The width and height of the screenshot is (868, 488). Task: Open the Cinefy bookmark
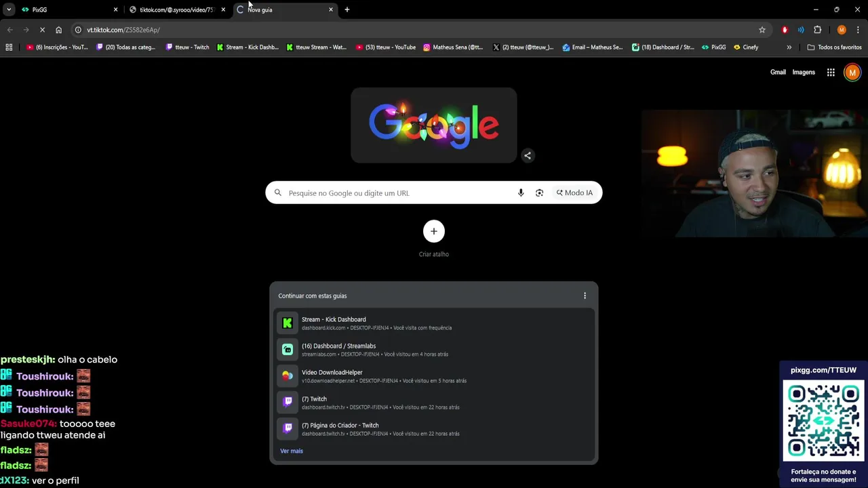[x=746, y=47]
